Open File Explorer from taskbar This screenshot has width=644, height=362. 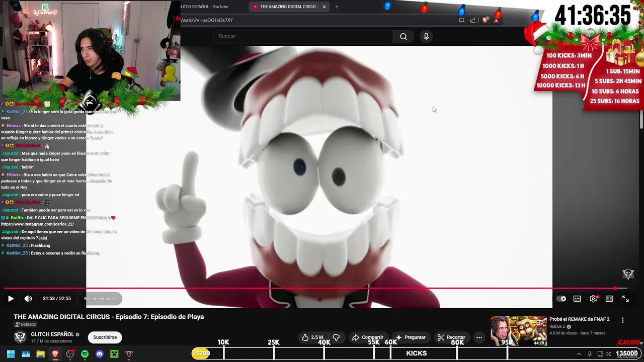click(40, 354)
